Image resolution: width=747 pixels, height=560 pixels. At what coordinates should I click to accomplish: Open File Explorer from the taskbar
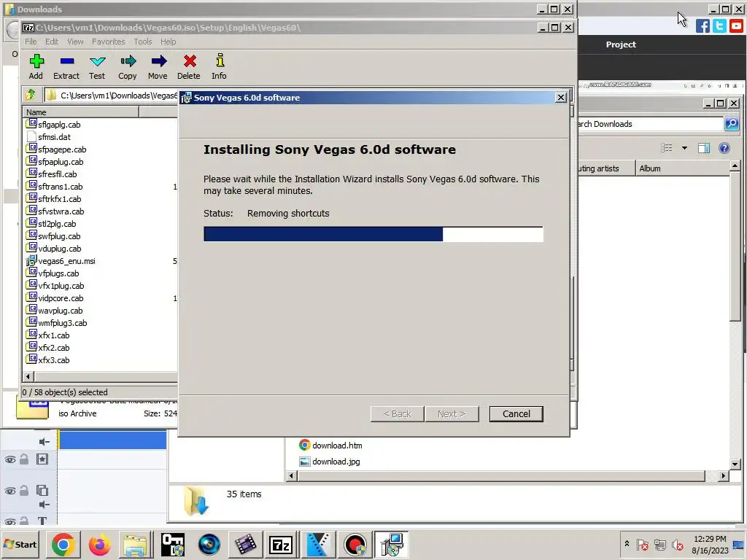(136, 545)
